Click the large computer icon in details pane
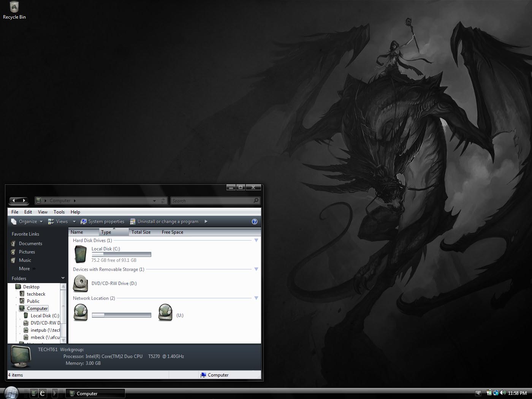 [x=21, y=356]
